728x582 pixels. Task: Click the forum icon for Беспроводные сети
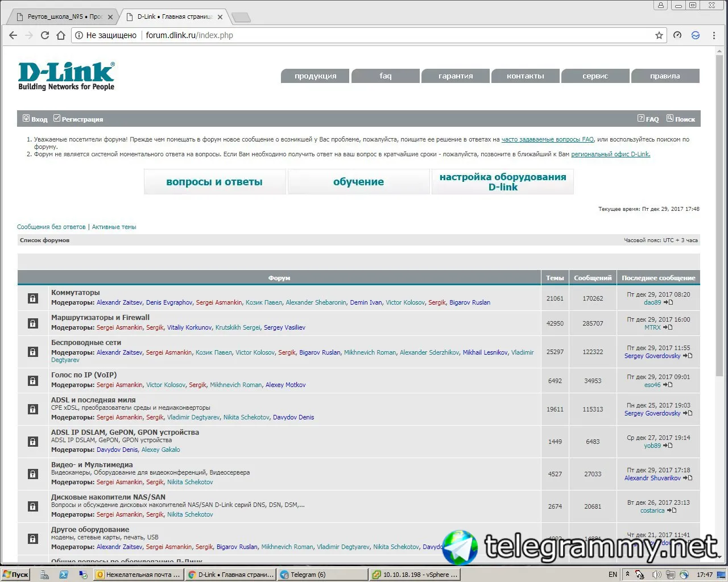click(33, 352)
